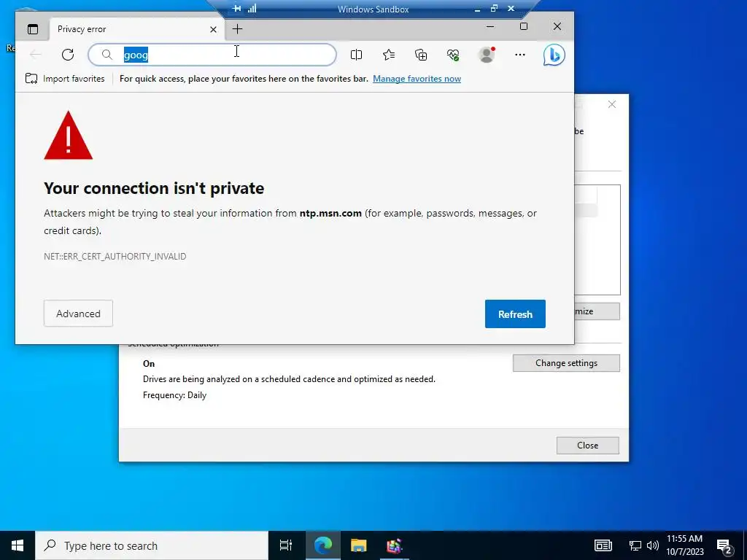Screen dimensions: 747x560
Task: Open Task View on the taskbar
Action: pos(286,545)
